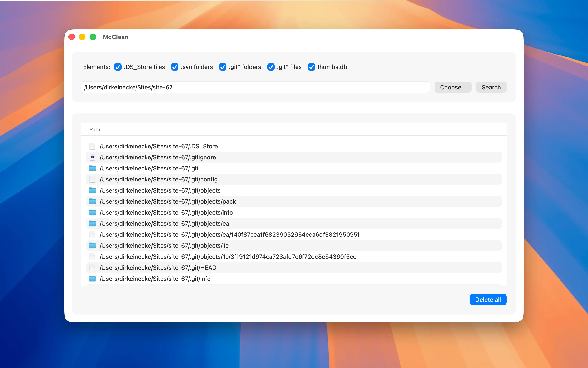Select the .git/objects/pack path text
The height and width of the screenshot is (368, 588).
(168, 201)
